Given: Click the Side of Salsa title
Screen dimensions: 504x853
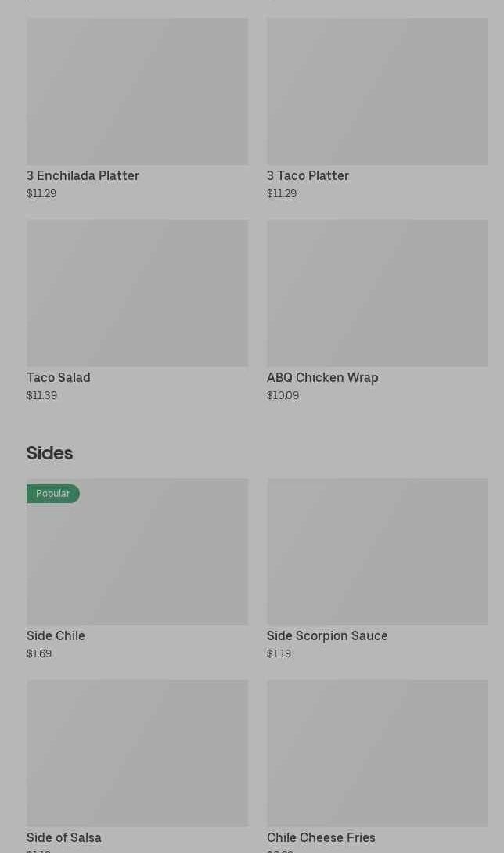Looking at the screenshot, I should coord(64,837).
